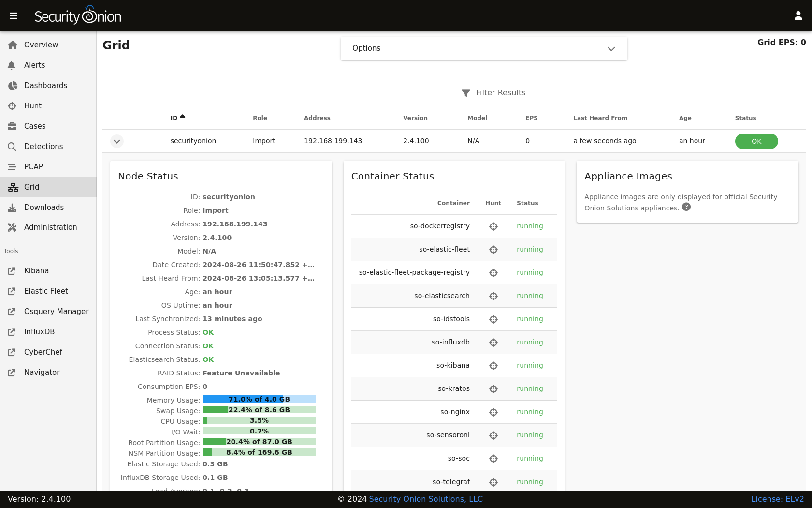Screen dimensions: 812x508
Task: Select the Hunt crosshair icon in the sidebar
Action: click(x=12, y=106)
